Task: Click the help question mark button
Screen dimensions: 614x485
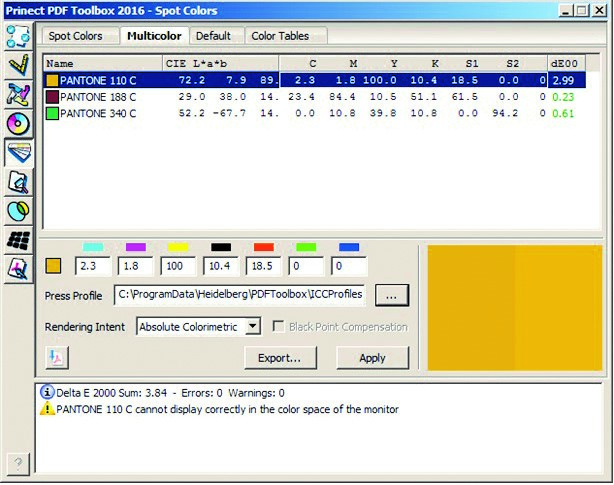Action: (x=18, y=463)
